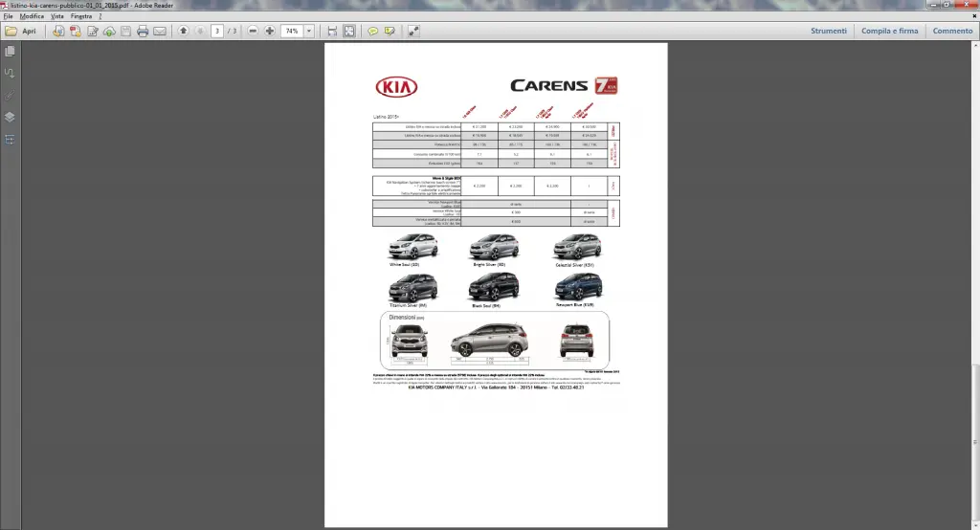Click the export PDF file icon
The width and height of the screenshot is (980, 530).
75,31
